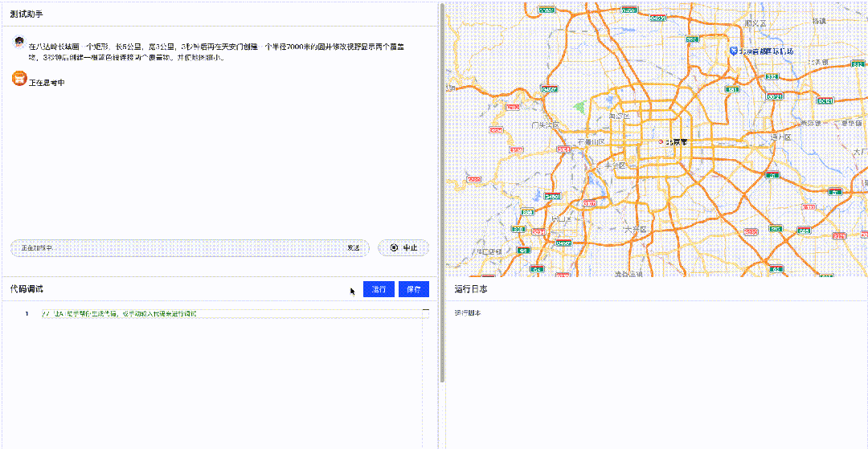Image resolution: width=868 pixels, height=449 pixels.
Task: Click the green park area near 海淀区
Action: click(x=579, y=105)
